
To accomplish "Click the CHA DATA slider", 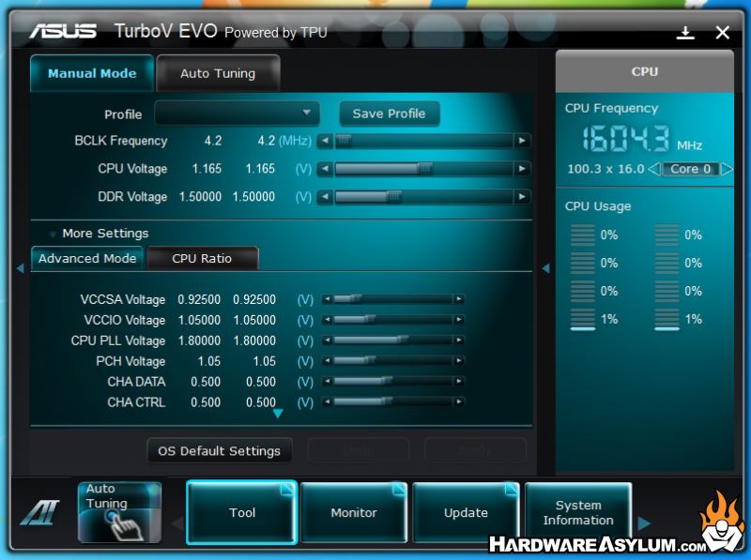I will point(392,381).
